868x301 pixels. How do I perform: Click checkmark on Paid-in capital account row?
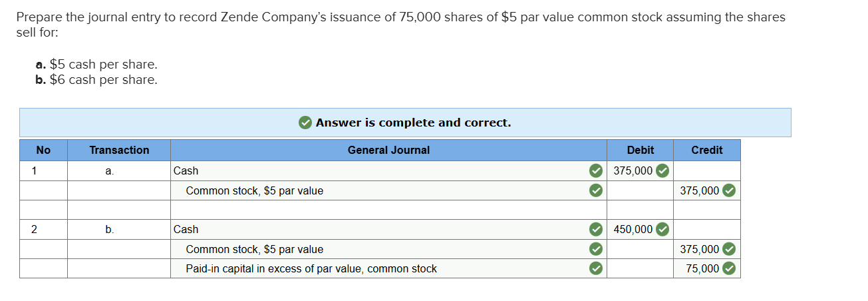(x=597, y=268)
